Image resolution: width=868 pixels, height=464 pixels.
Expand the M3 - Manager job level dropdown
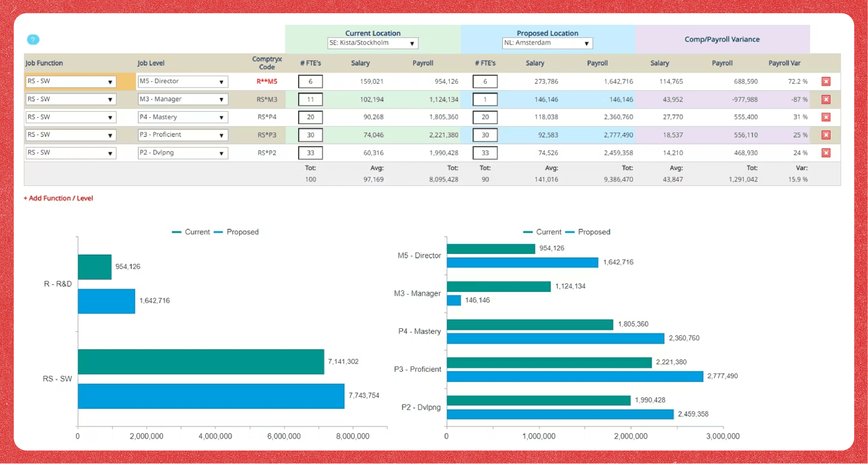pos(183,99)
